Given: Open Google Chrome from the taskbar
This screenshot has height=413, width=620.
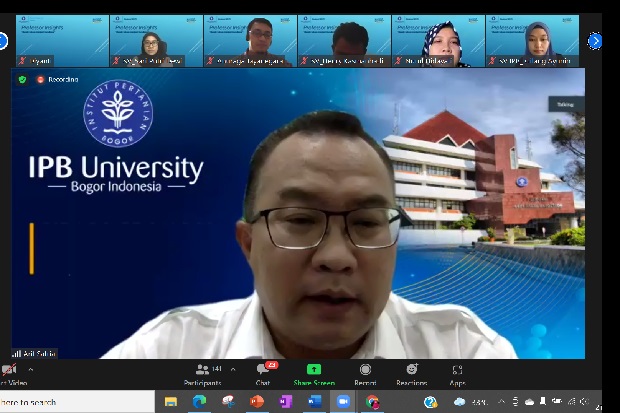Looking at the screenshot, I should tap(372, 402).
